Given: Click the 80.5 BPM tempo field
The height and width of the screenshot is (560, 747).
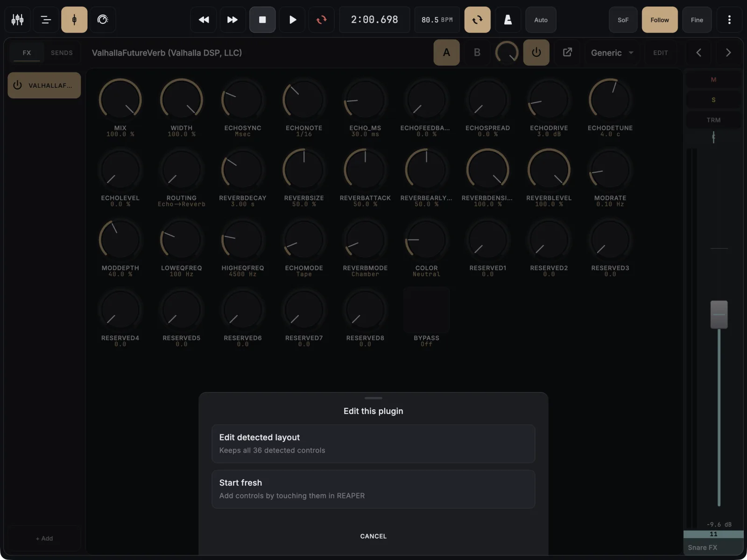Looking at the screenshot, I should pyautogui.click(x=437, y=20).
